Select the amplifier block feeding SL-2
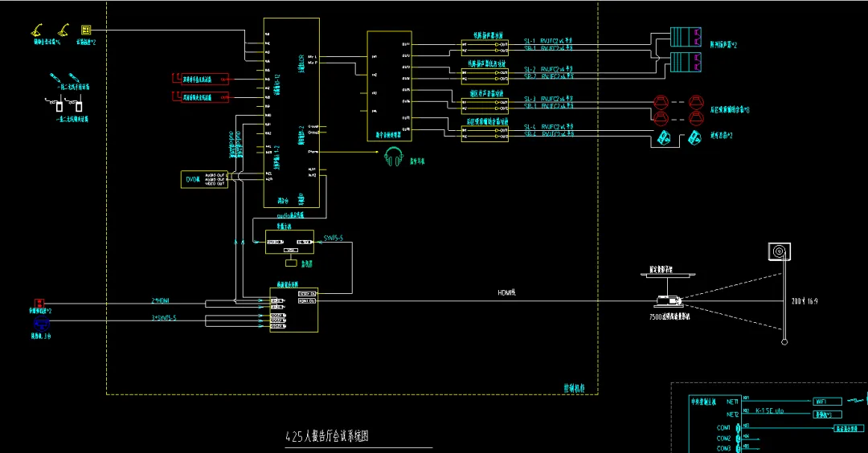 [485, 75]
